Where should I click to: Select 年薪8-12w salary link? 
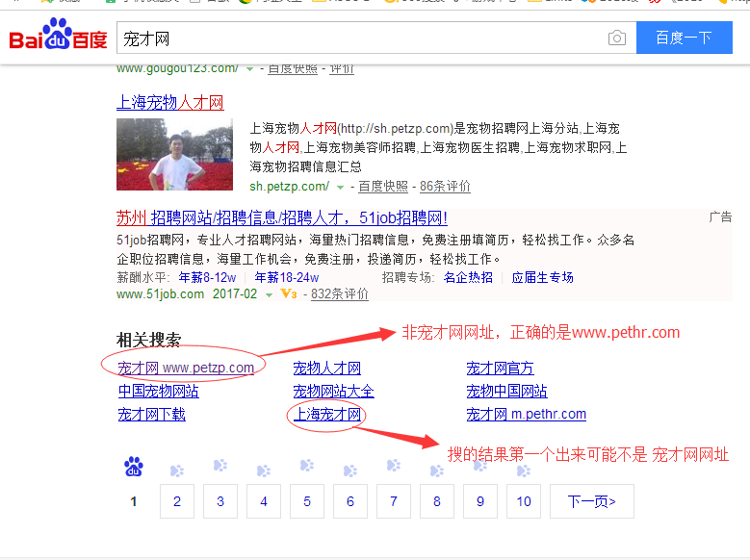pyautogui.click(x=207, y=277)
